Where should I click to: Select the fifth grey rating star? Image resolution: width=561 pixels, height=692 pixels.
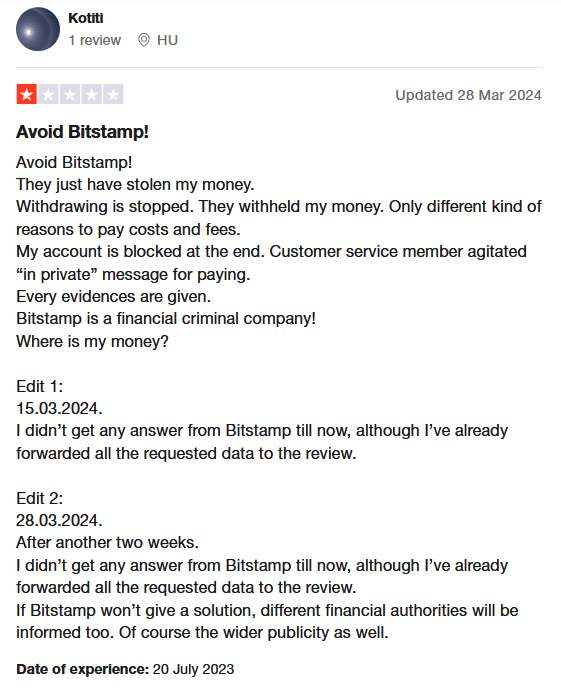pos(113,94)
